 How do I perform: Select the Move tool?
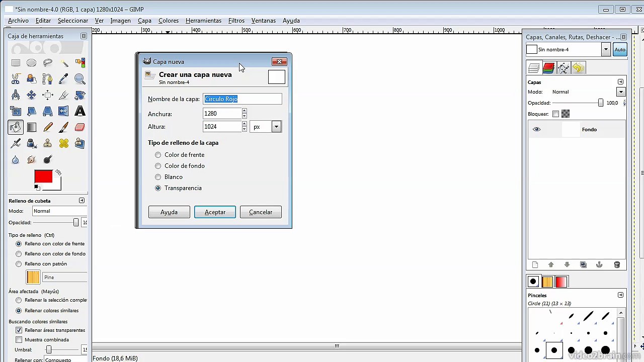[x=32, y=95]
